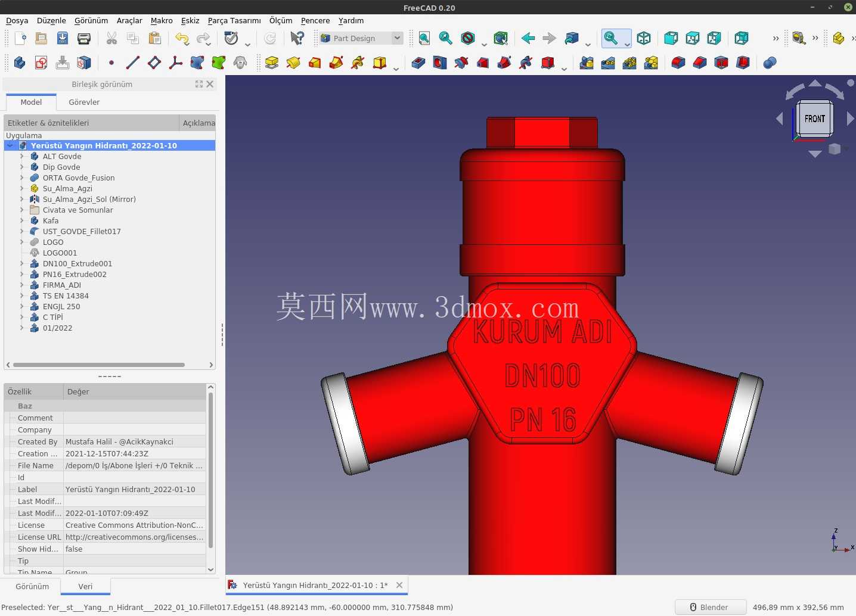The width and height of the screenshot is (856, 616).
Task: Click the Linear pattern icon
Action: (x=608, y=63)
